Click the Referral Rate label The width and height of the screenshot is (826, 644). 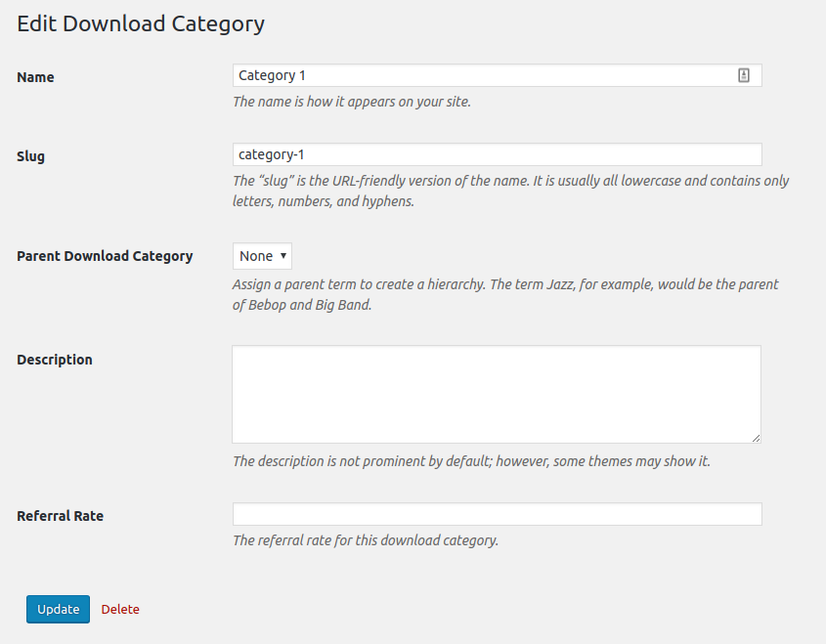(60, 516)
